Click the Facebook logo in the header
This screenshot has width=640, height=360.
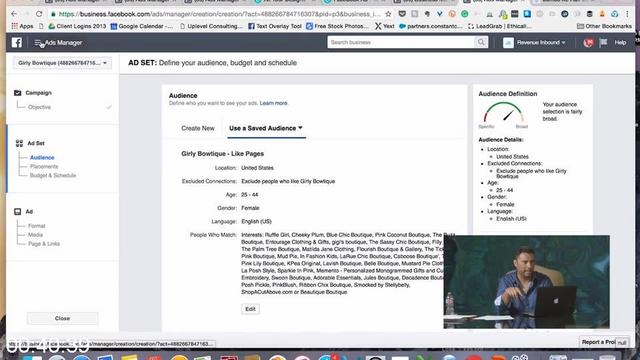click(x=17, y=42)
